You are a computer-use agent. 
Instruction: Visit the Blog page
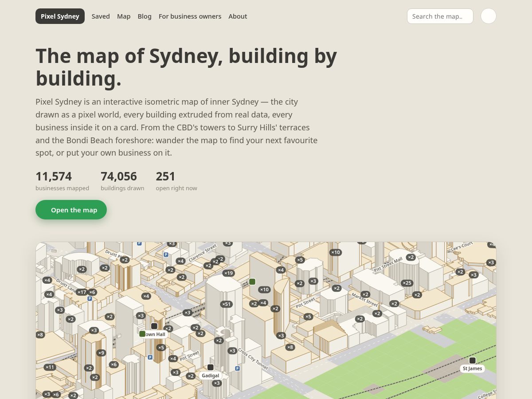[145, 16]
